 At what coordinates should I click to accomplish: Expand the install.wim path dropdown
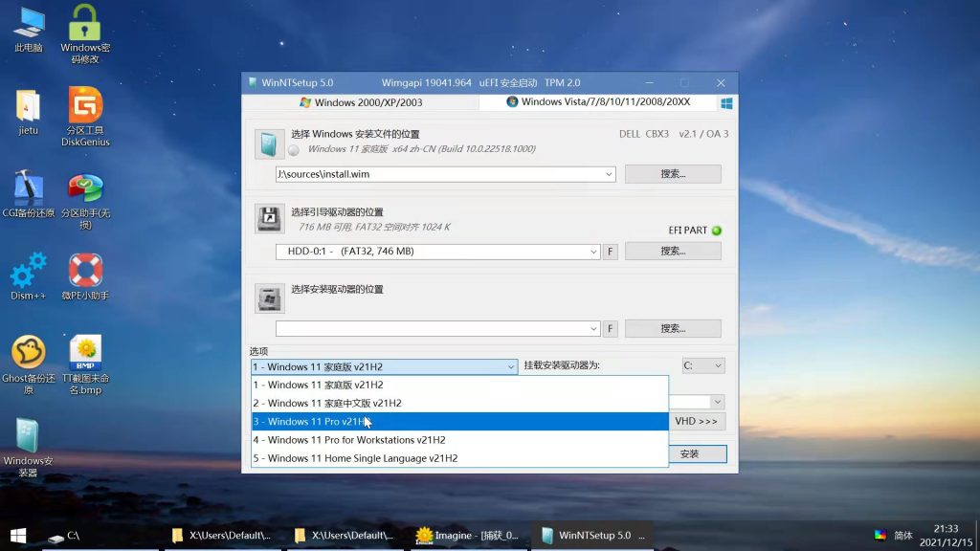point(608,174)
